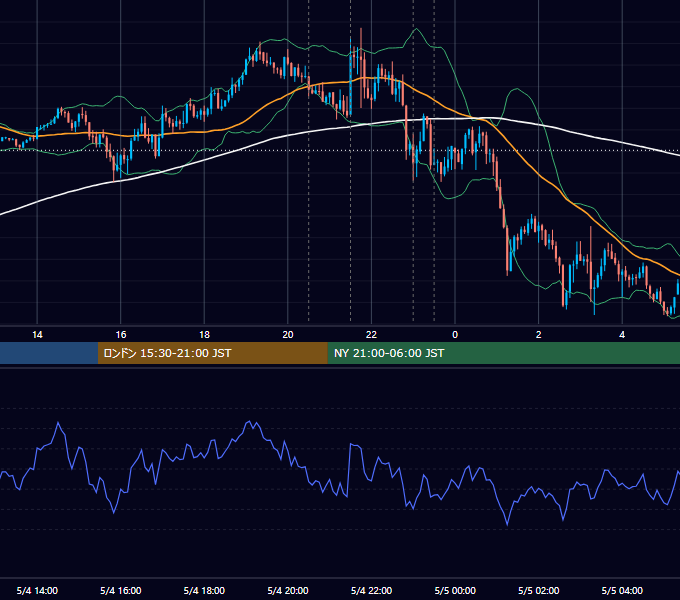Screen dimensions: 680x600
Task: Click the 0 hour label on price chart axis
Action: (455, 335)
